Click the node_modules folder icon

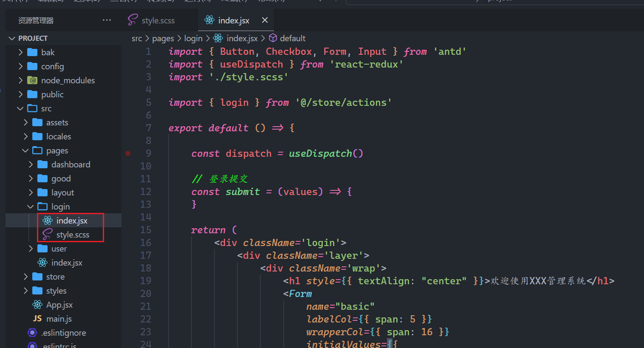pos(32,80)
